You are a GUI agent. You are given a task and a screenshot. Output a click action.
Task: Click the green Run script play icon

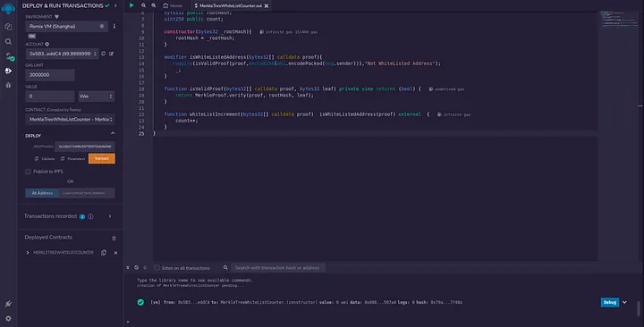point(131,5)
